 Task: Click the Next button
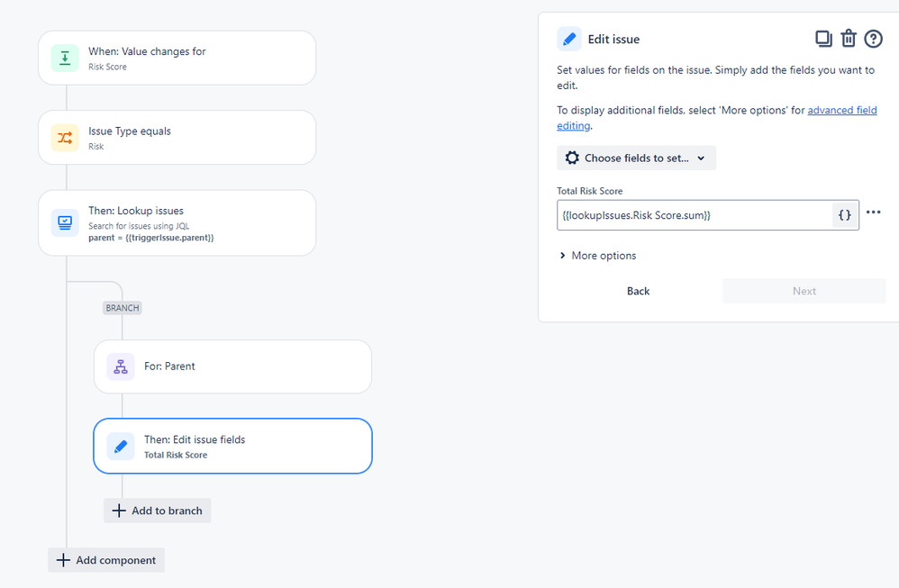(x=804, y=291)
